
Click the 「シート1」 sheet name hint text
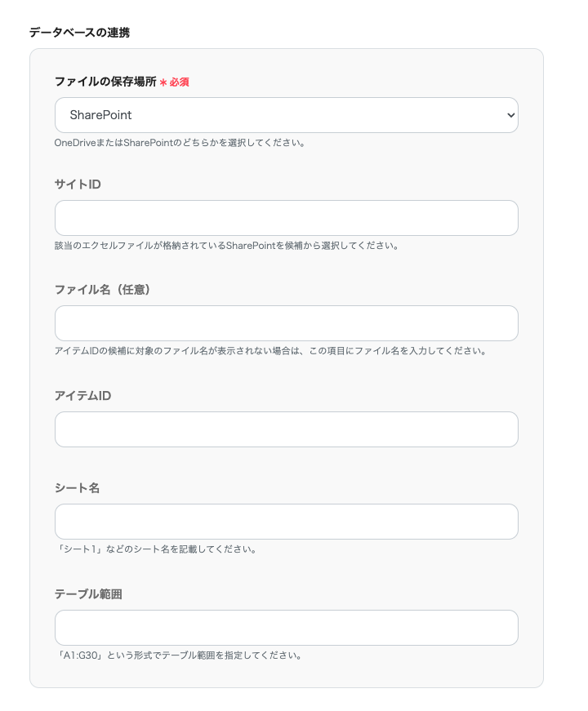156,549
